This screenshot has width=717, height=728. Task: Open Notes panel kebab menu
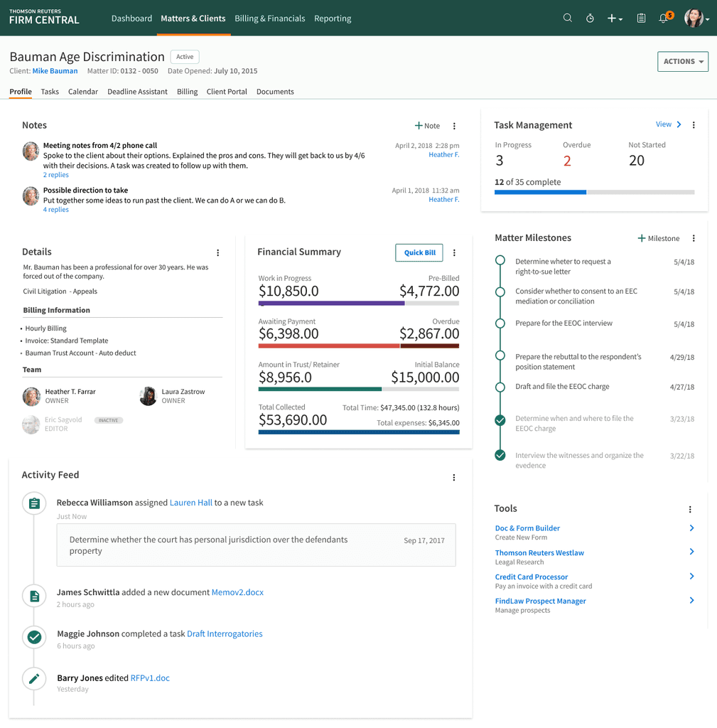click(x=454, y=126)
